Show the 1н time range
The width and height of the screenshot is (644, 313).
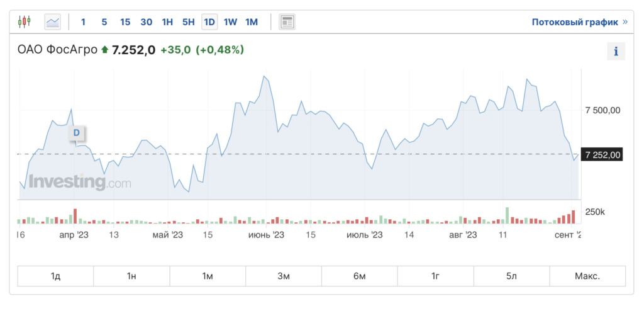[x=131, y=276]
